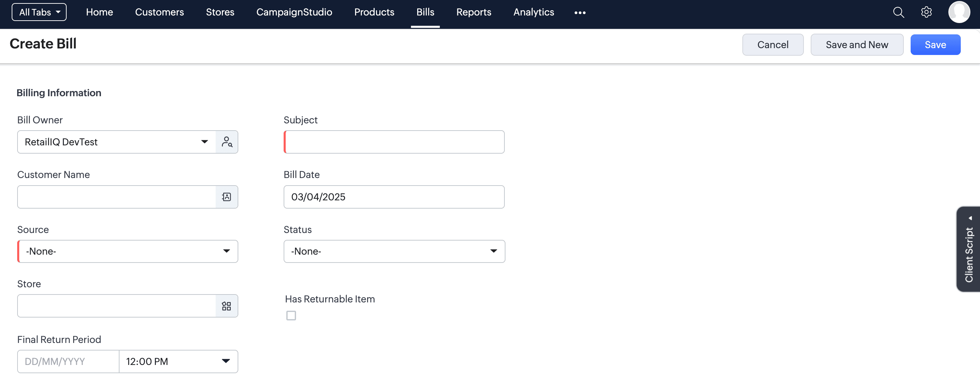Screen dimensions: 980x389
Task: Open the Store lookup icon
Action: tap(227, 306)
